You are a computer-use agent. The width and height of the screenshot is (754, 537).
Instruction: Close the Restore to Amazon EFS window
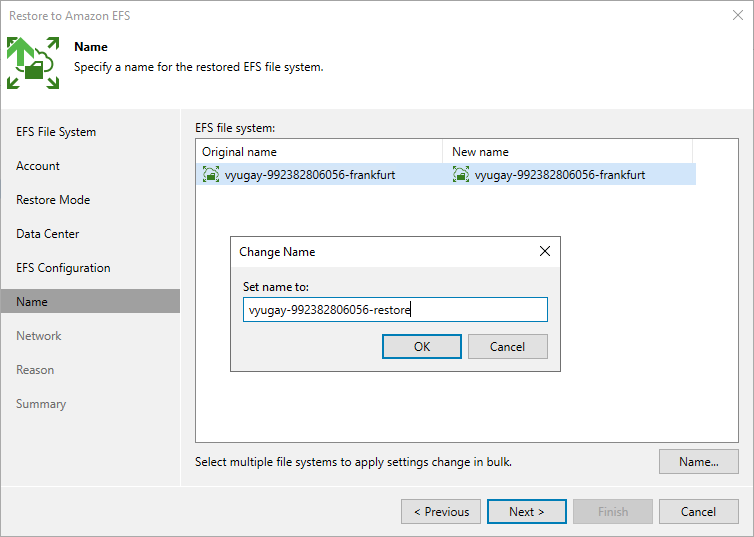coord(738,15)
